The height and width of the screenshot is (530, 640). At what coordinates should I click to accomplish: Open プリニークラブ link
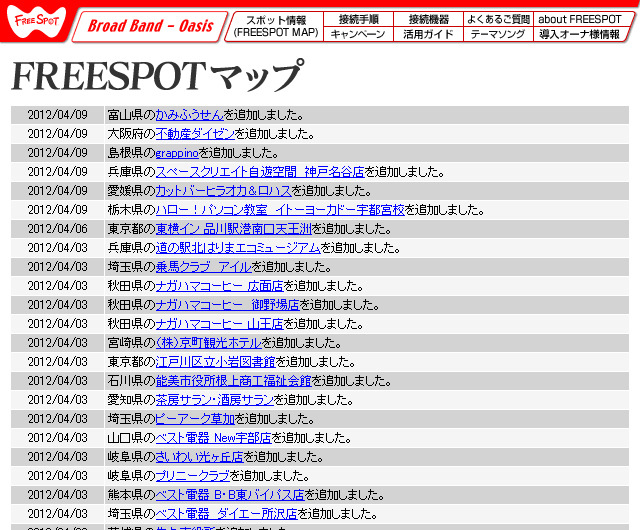tap(193, 476)
